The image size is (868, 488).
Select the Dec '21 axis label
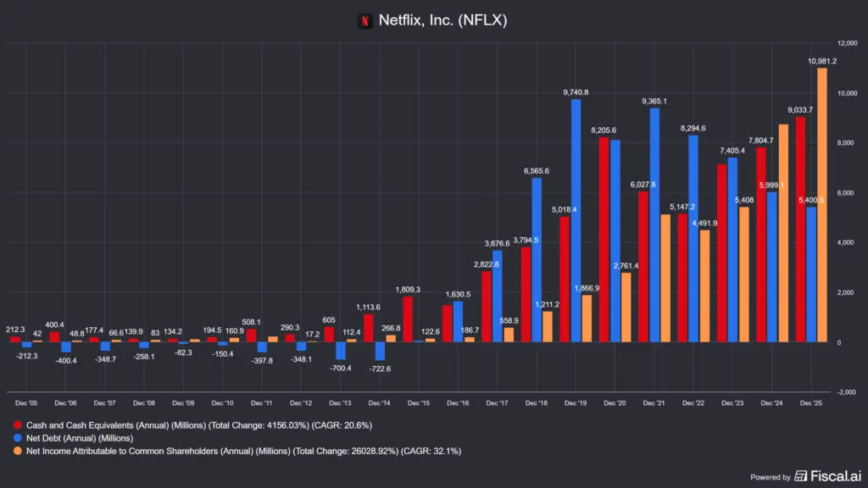coord(654,402)
